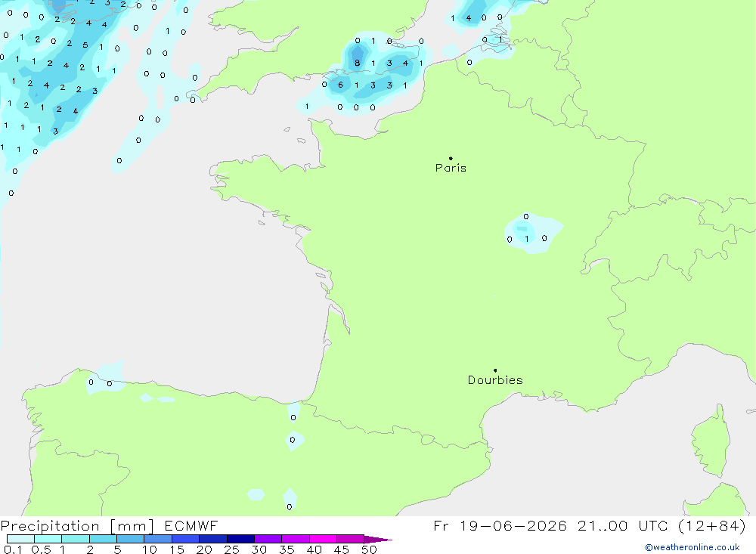Click the '0.1' legend scale label
Screen dimensions: 756x554
(13, 549)
